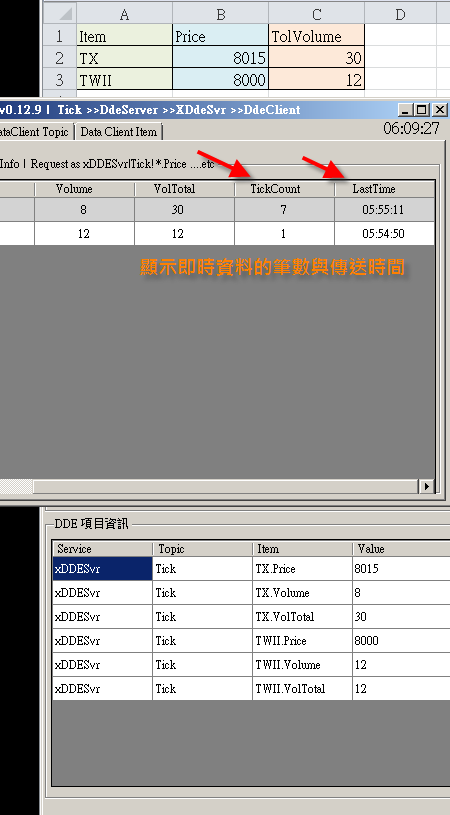Open the Data Client Item tab
The height and width of the screenshot is (815, 450).
pyautogui.click(x=118, y=132)
